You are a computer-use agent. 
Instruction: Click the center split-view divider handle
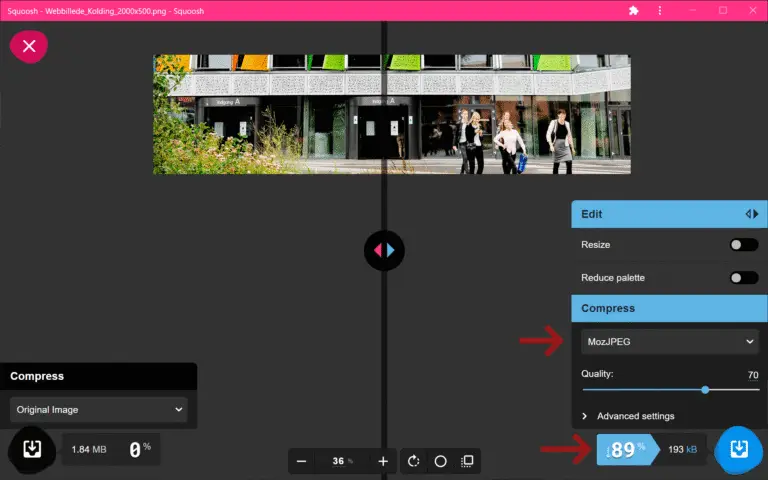(384, 250)
